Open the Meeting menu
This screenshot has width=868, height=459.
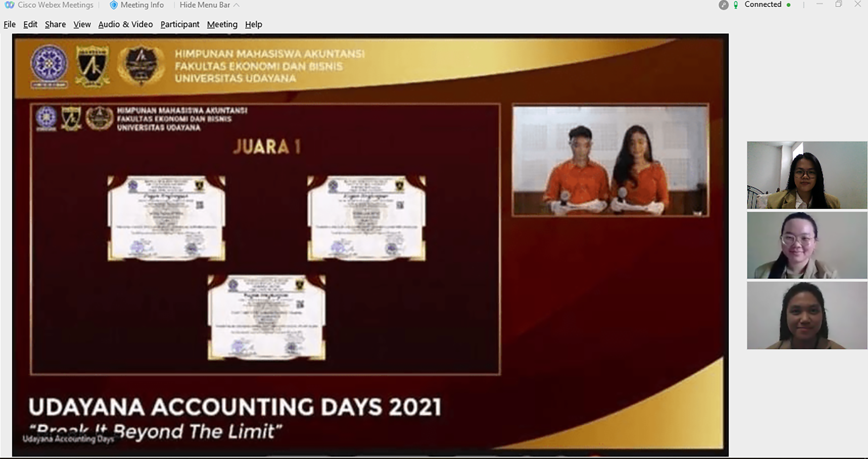coord(222,25)
